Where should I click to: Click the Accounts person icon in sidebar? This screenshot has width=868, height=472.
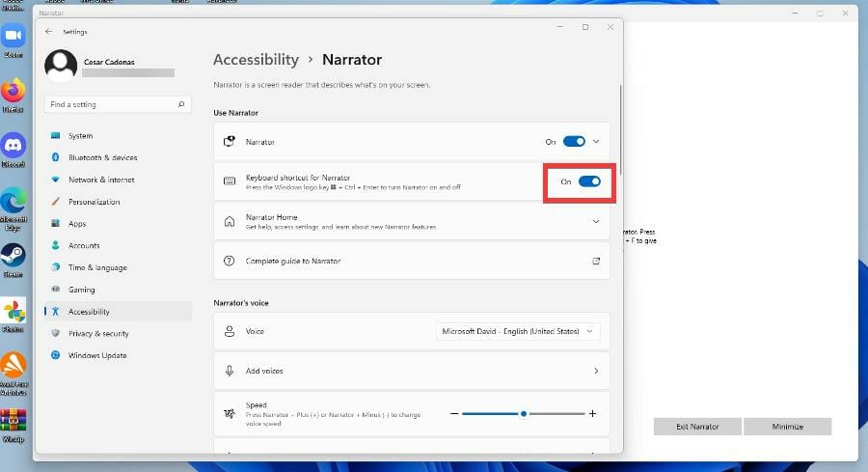(x=55, y=245)
